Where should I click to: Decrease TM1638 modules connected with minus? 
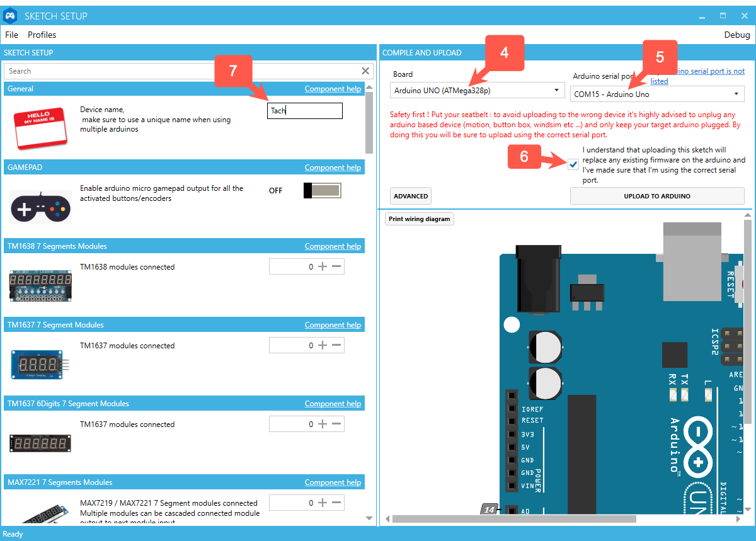coord(336,267)
